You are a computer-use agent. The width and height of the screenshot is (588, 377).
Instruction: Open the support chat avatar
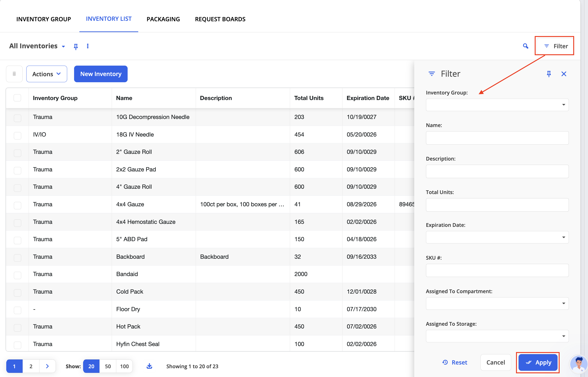point(579,364)
